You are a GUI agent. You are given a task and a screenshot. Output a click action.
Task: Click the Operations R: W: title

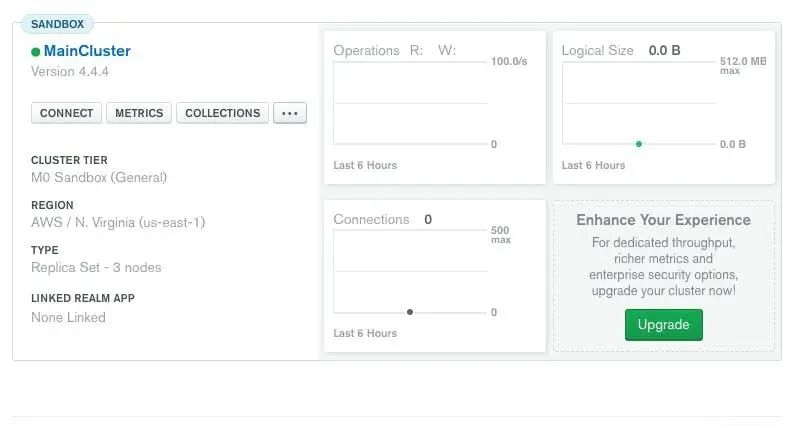click(394, 50)
